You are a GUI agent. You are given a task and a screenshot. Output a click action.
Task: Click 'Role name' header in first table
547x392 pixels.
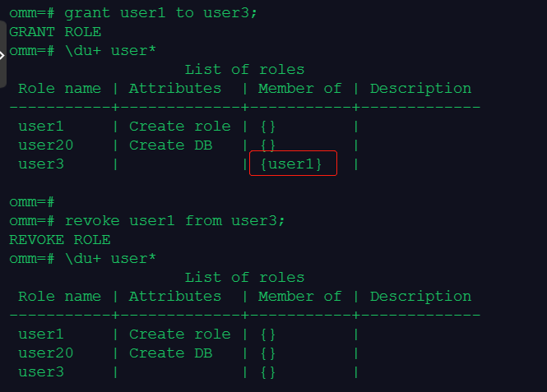click(59, 89)
